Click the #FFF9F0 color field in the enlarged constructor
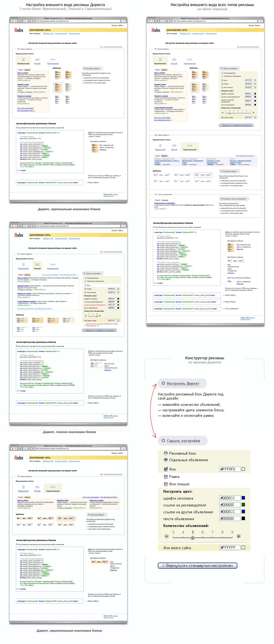This screenshot has width=274, height=644. [230, 469]
